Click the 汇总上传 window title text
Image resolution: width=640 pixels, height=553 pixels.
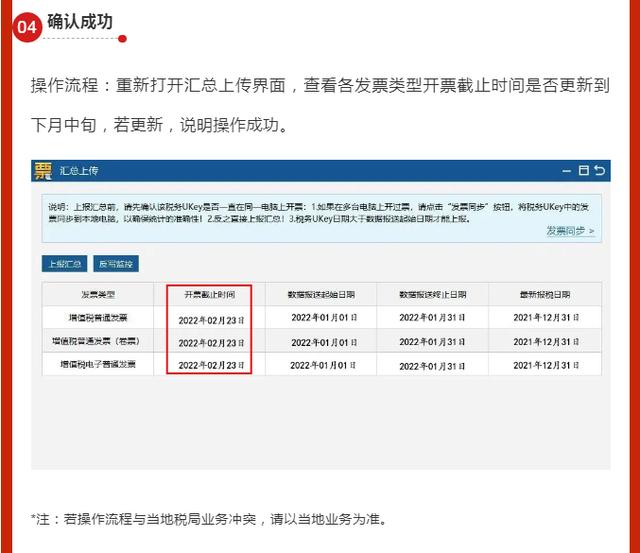coord(79,171)
